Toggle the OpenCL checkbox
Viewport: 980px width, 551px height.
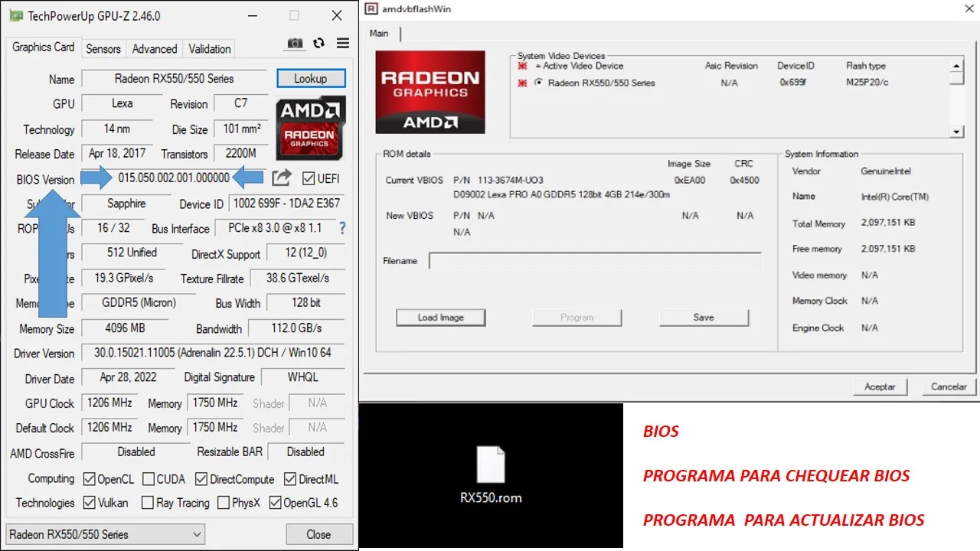(x=89, y=479)
